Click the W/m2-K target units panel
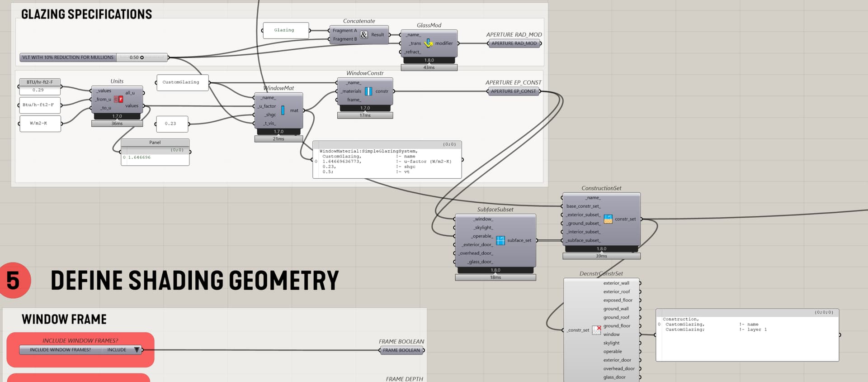This screenshot has width=868, height=382. pyautogui.click(x=40, y=123)
